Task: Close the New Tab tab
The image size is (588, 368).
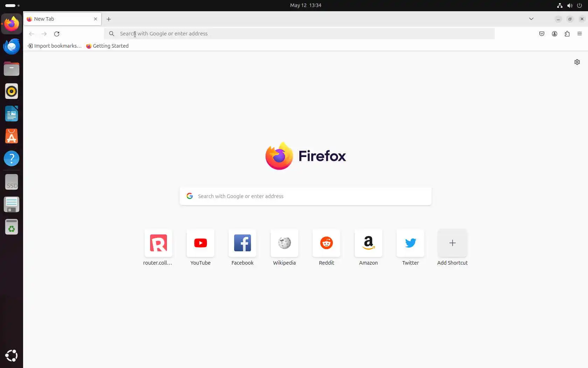Action: 96,19
